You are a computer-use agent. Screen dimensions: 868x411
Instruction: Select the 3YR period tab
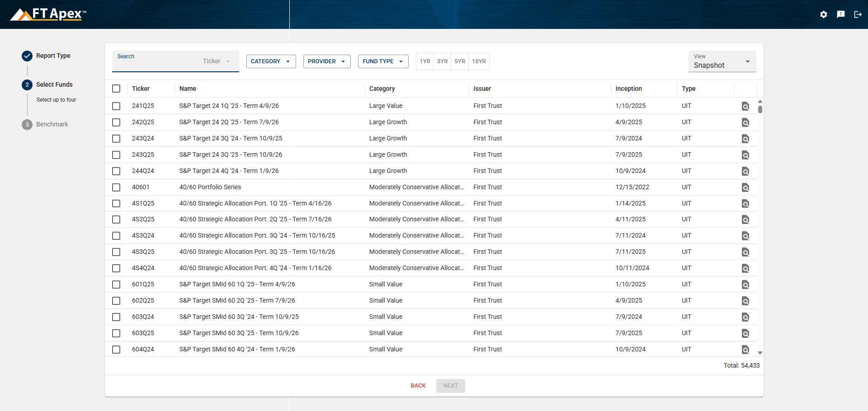(x=442, y=61)
